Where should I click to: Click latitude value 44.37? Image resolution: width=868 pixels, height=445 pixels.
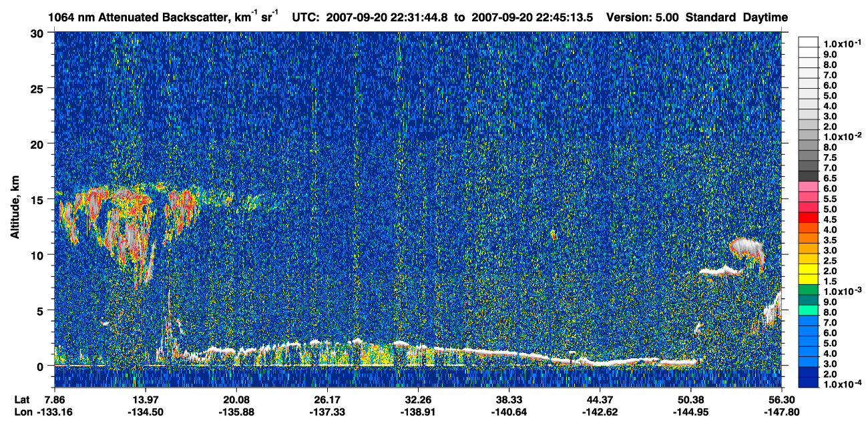600,399
